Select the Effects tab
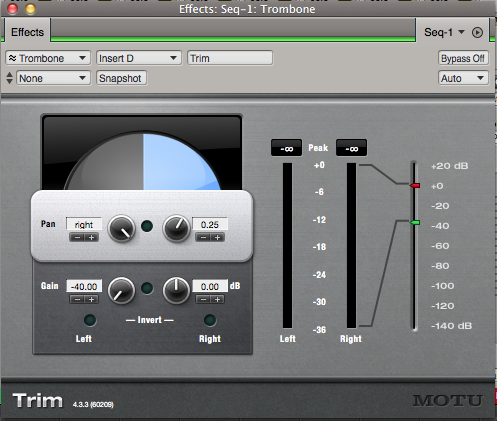497x421 pixels. pos(28,32)
